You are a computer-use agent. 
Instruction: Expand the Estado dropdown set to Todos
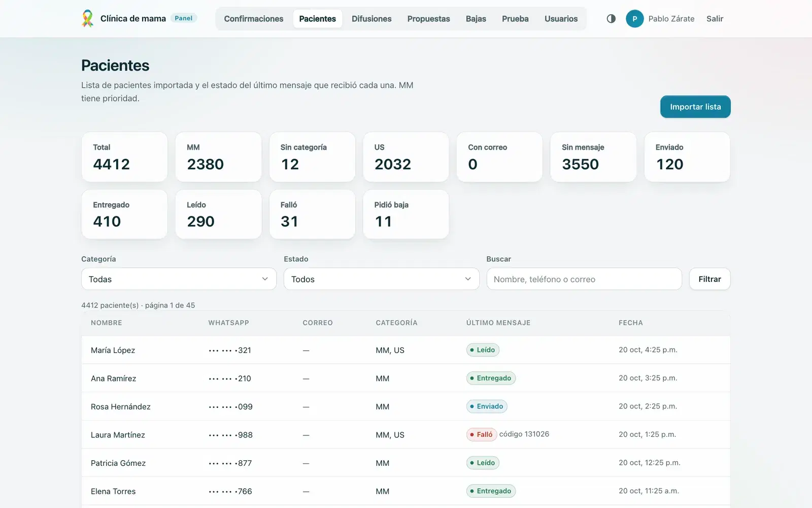point(382,279)
